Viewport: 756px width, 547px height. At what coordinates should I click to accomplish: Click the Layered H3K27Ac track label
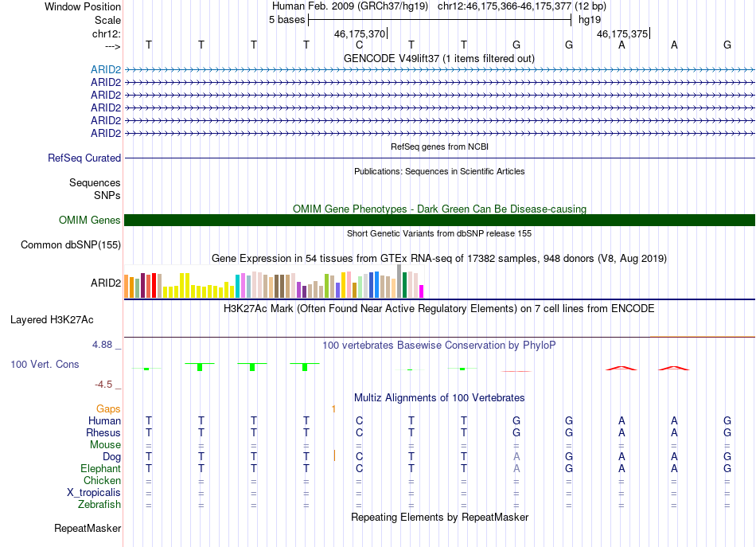[52, 320]
